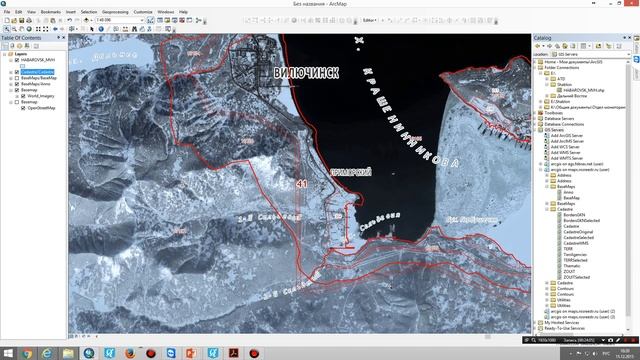Click List By Source icon
The image size is (640, 360).
click(x=12, y=46)
